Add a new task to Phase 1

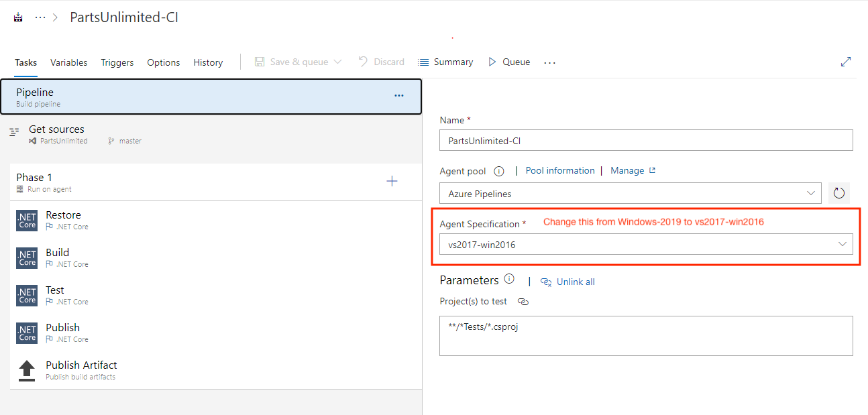click(392, 180)
